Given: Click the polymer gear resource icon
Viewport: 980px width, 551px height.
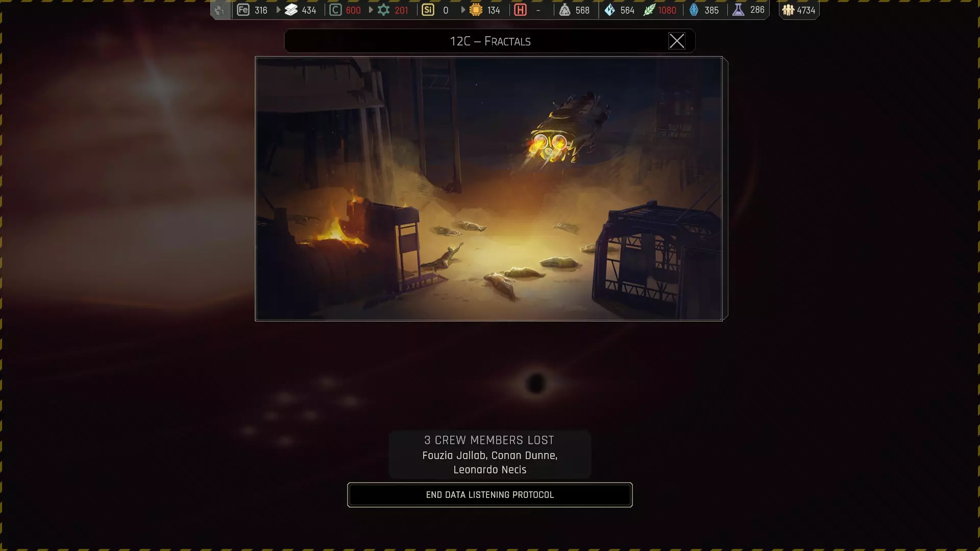Looking at the screenshot, I should click(383, 10).
